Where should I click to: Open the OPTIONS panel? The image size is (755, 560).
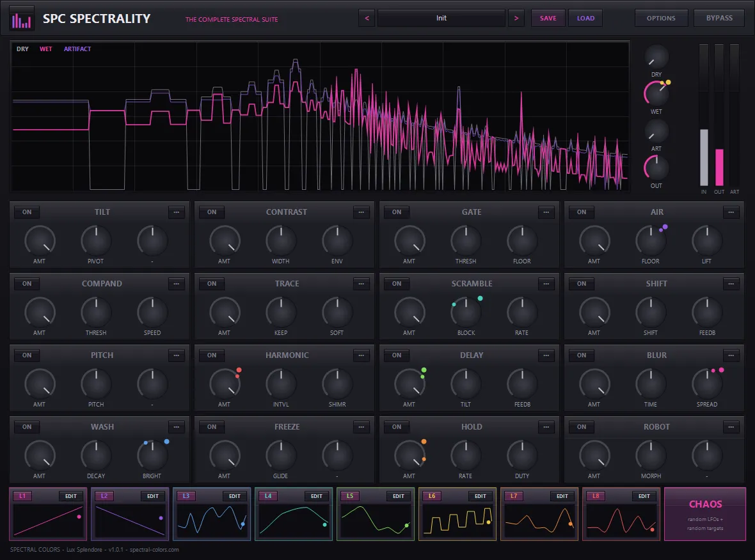pyautogui.click(x=660, y=19)
